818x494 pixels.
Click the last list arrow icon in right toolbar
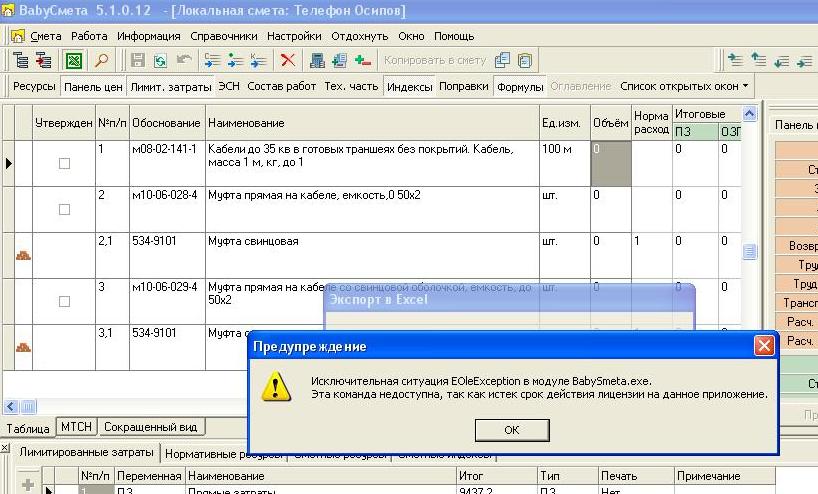pyautogui.click(x=804, y=62)
